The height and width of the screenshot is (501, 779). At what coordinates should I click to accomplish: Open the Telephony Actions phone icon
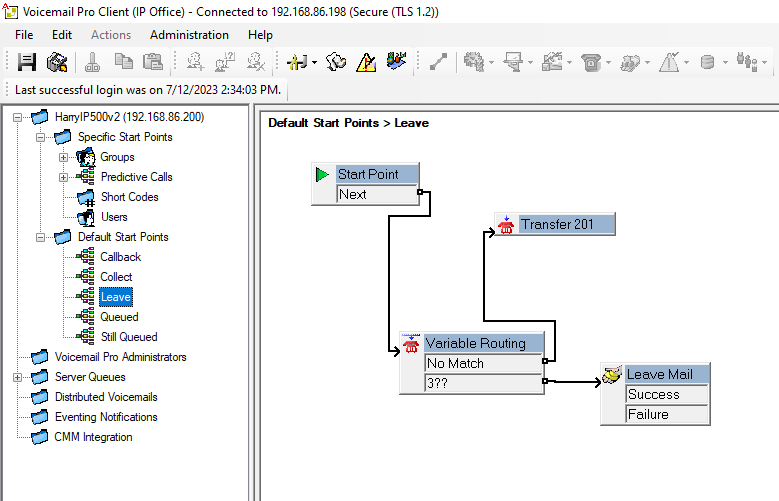click(x=591, y=63)
